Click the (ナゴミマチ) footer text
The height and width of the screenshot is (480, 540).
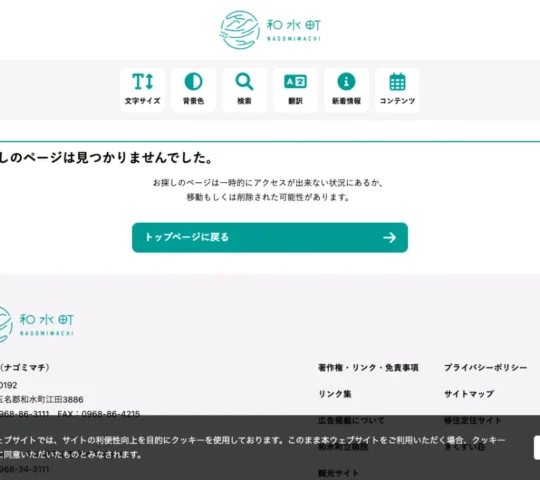click(x=25, y=367)
